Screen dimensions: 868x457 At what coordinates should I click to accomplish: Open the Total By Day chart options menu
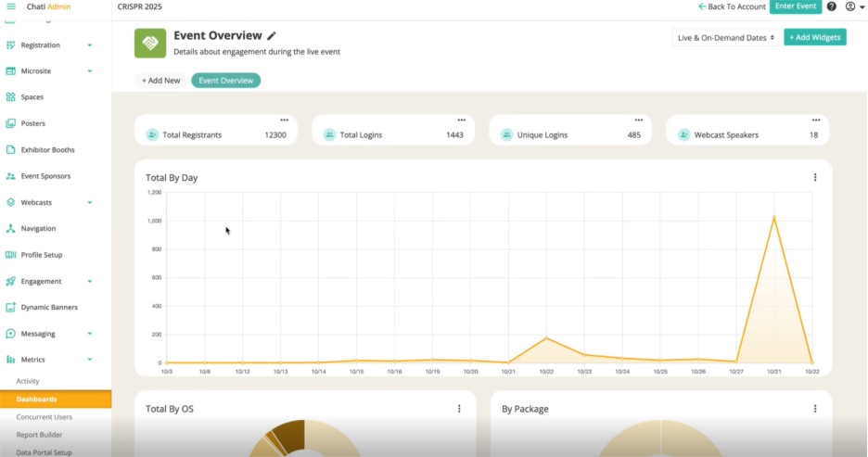[x=815, y=177]
